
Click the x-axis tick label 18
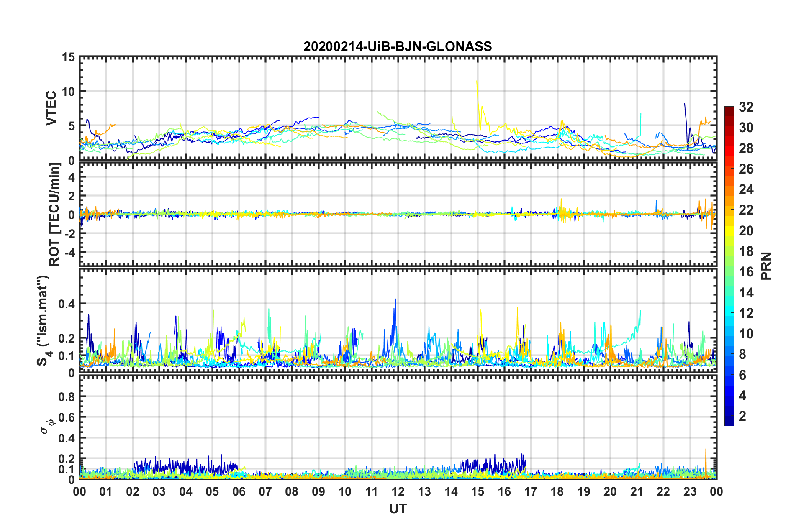point(557,491)
